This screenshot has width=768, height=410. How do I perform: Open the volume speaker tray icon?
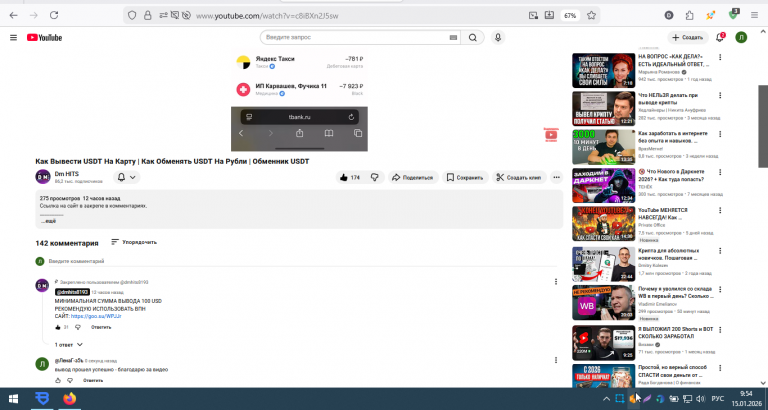pyautogui.click(x=700, y=399)
